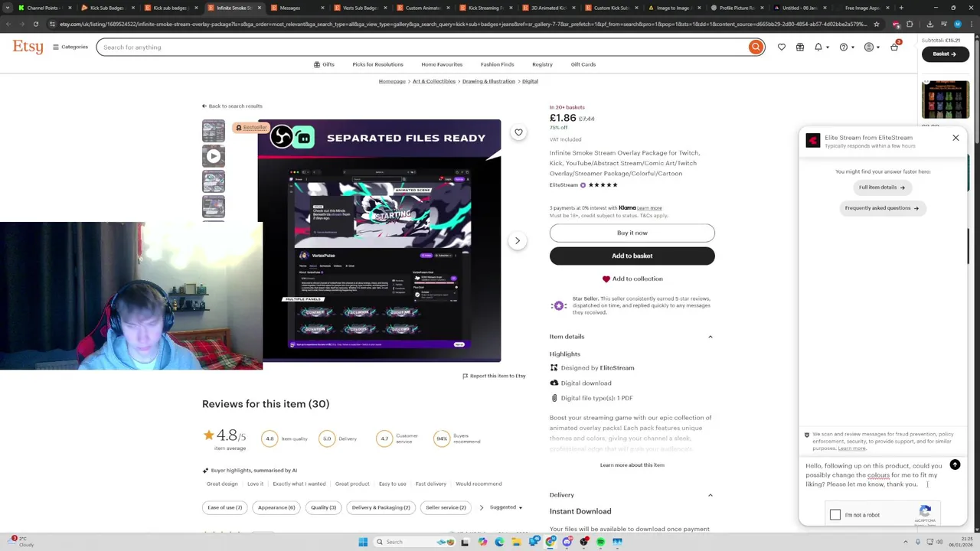Open Microsoft Edge from the taskbar
This screenshot has height=551, width=980.
[499, 542]
